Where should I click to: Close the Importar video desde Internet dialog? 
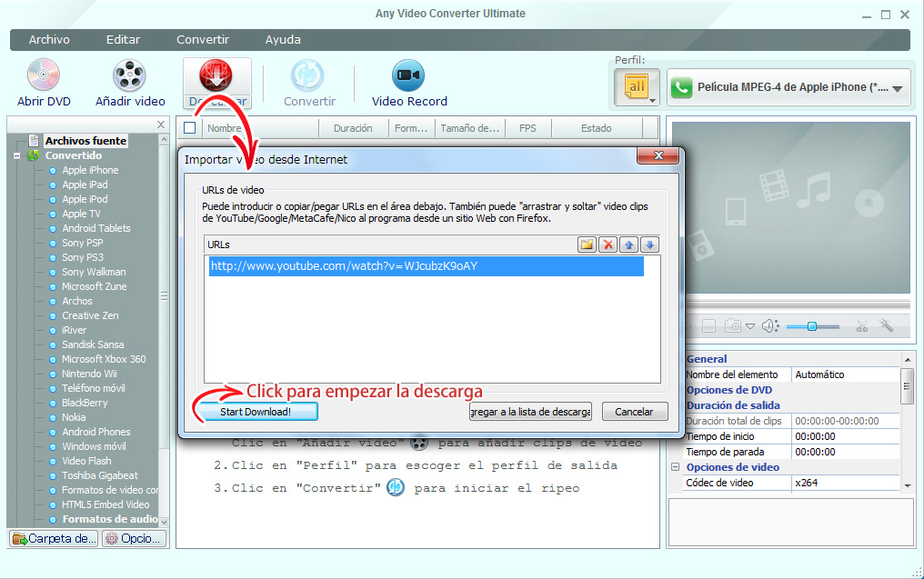click(658, 155)
